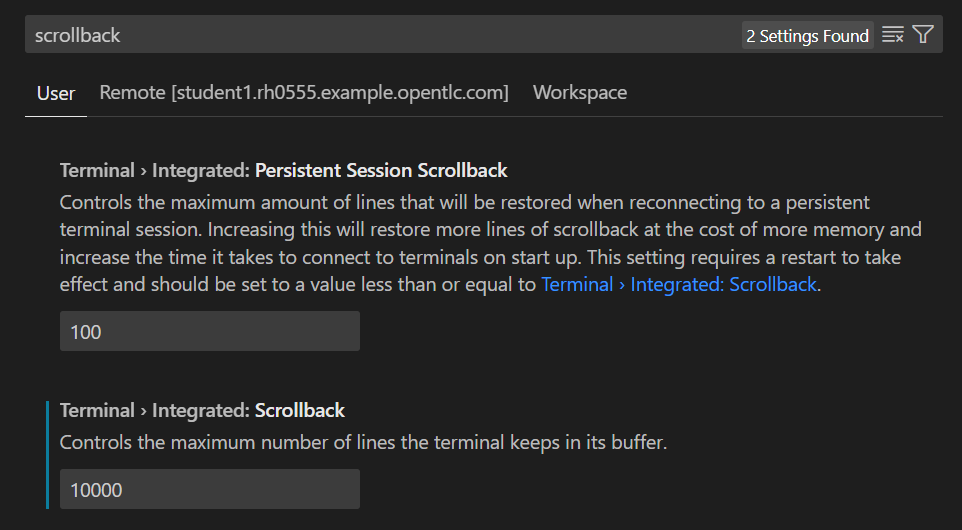The image size is (962, 530).
Task: Open the settings filter menu
Action: 923,35
